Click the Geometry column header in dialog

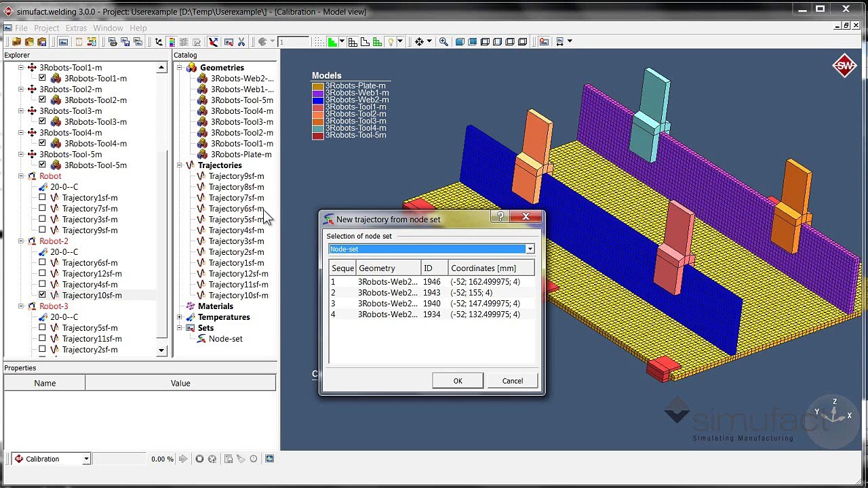[x=388, y=268]
